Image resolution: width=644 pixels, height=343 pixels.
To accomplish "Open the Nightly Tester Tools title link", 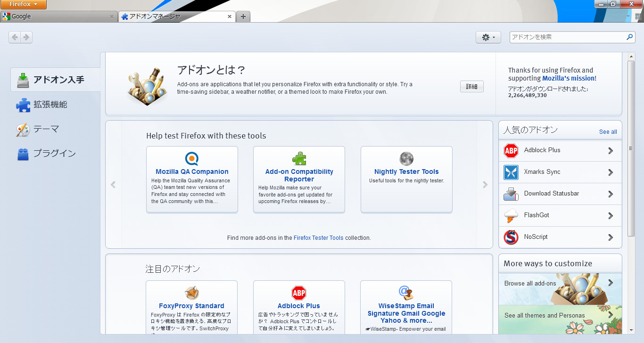I will [x=406, y=172].
